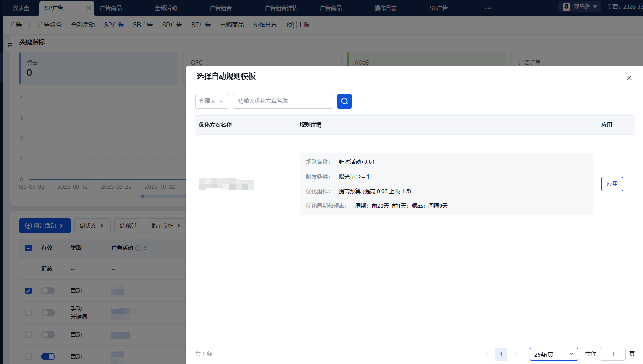The image size is (643, 364).
Task: Uncheck the first 自动 campaign row checkbox
Action: tap(28, 291)
